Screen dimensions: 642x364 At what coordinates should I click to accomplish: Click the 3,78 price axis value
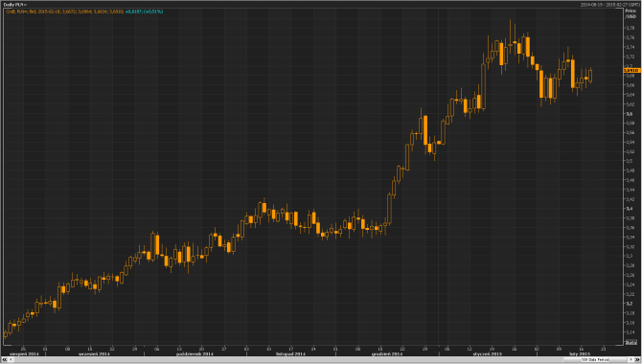tap(631, 28)
